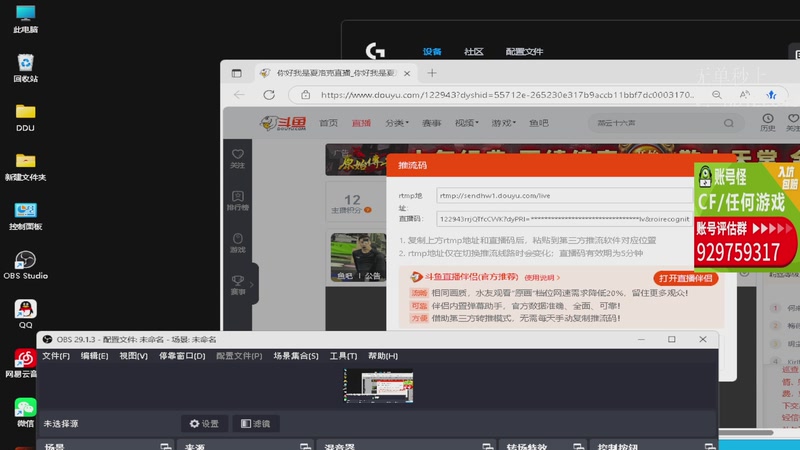Click the lock site-info icon

305,94
